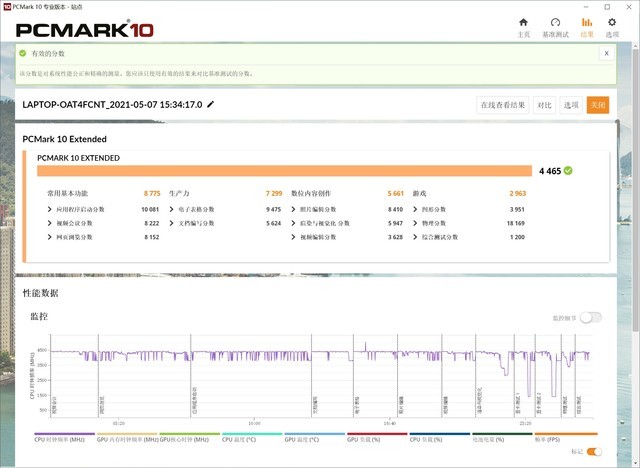
Task: Expand 文档编写分数 row
Action: 171,223
